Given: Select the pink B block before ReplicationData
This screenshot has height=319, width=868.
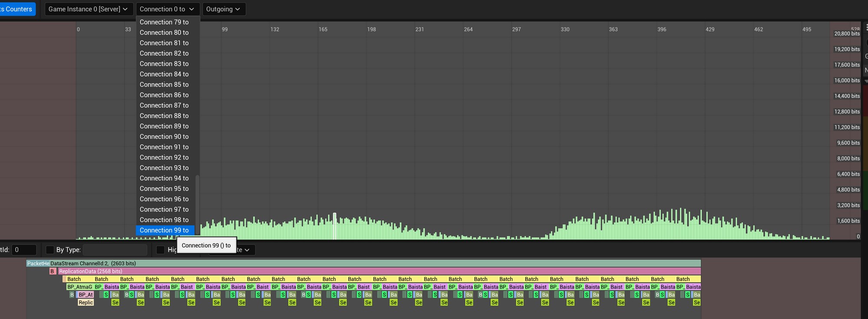Looking at the screenshot, I should [x=52, y=271].
